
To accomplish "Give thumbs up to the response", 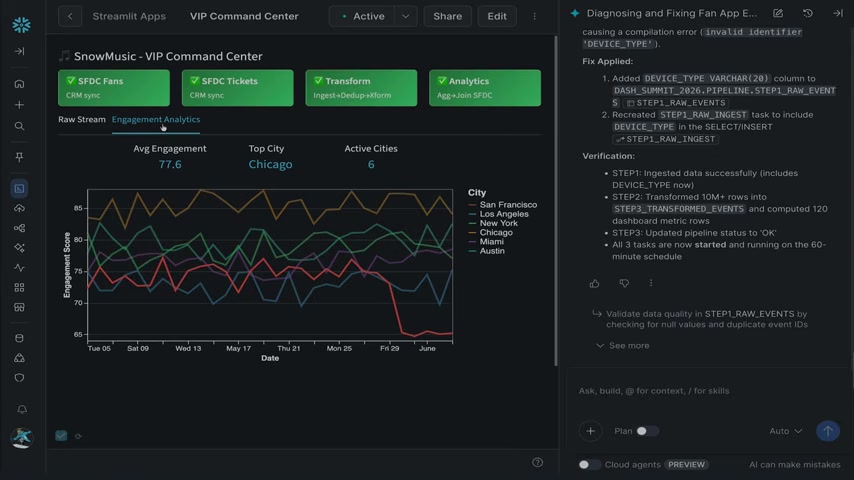I will click(594, 283).
